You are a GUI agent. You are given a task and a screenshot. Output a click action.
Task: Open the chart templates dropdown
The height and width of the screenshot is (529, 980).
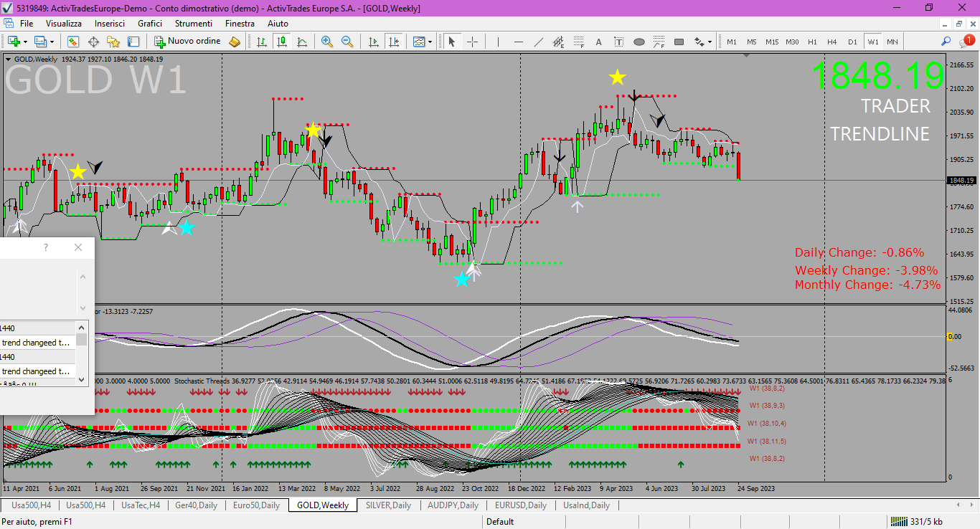[423, 42]
